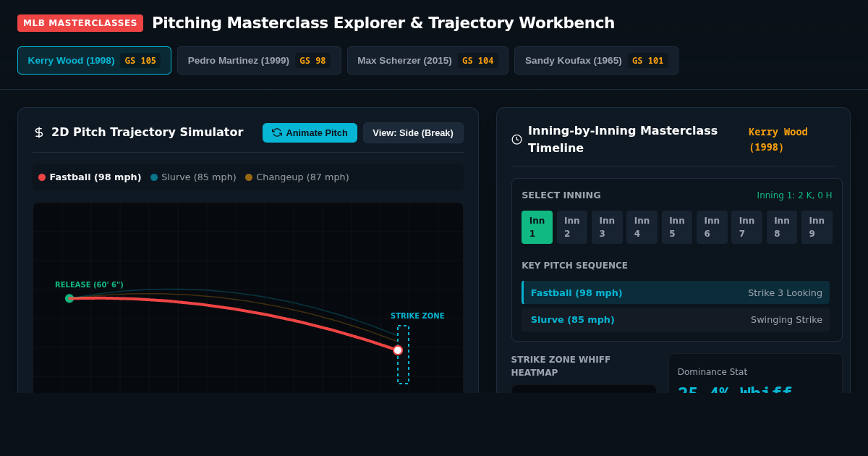Click the GS 105 score badge
The image size is (868, 456).
140,61
